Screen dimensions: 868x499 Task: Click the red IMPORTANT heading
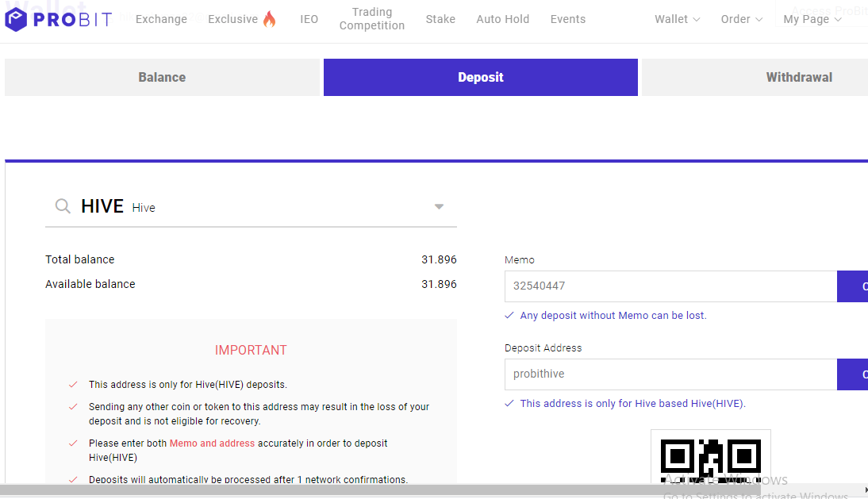tap(251, 350)
